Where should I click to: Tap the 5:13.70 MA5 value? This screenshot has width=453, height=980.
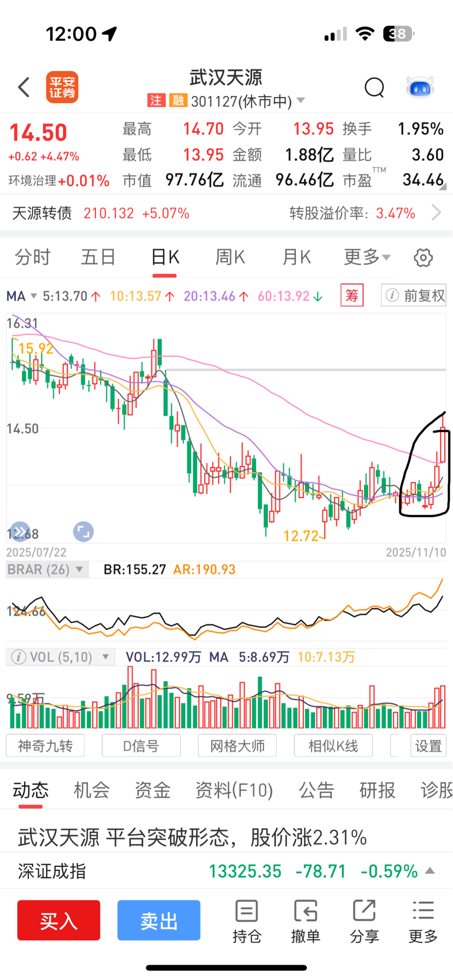click(x=71, y=296)
